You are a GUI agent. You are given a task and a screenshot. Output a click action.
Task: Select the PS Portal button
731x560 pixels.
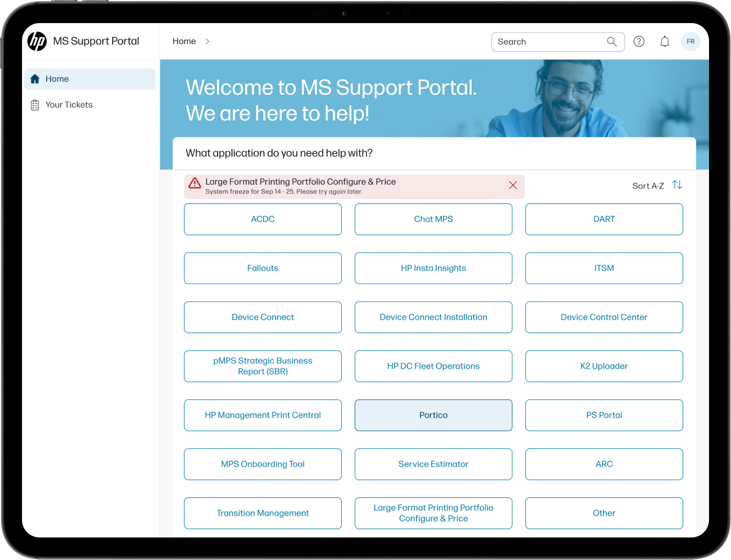(x=604, y=415)
